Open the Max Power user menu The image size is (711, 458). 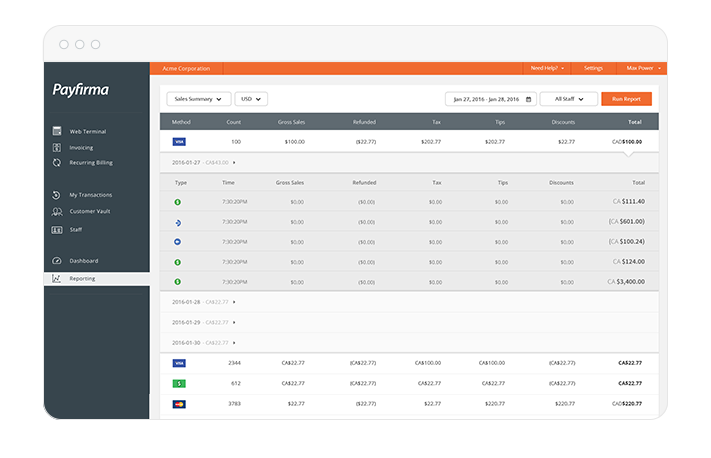pyautogui.click(x=643, y=68)
